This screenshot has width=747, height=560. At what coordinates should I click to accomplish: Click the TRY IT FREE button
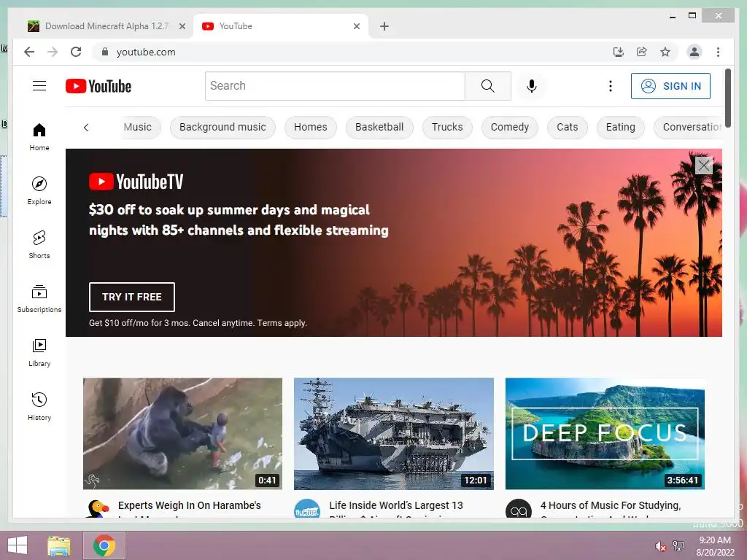(131, 297)
